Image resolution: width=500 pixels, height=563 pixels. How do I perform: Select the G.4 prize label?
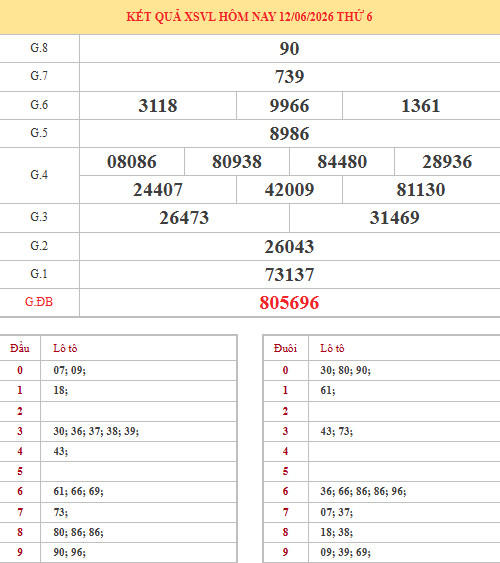point(39,175)
